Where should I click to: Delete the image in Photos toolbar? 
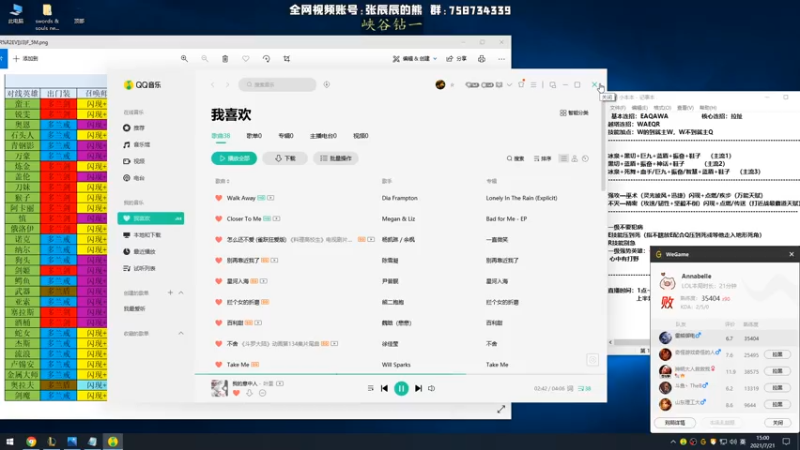click(225, 59)
